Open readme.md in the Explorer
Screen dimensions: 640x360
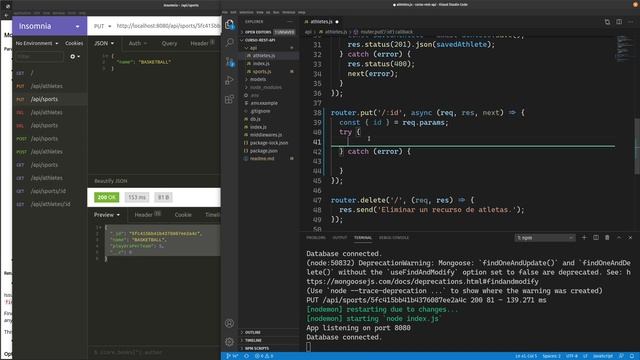tap(268, 158)
